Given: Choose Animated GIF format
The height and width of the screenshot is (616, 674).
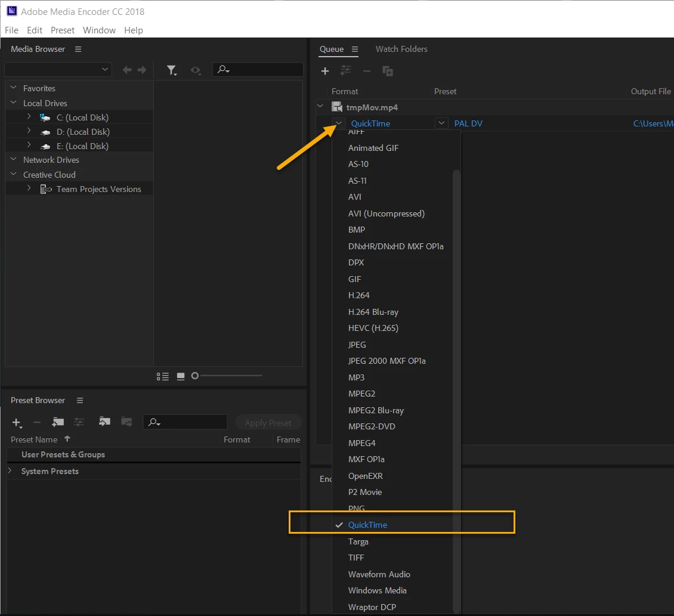Looking at the screenshot, I should click(x=373, y=148).
